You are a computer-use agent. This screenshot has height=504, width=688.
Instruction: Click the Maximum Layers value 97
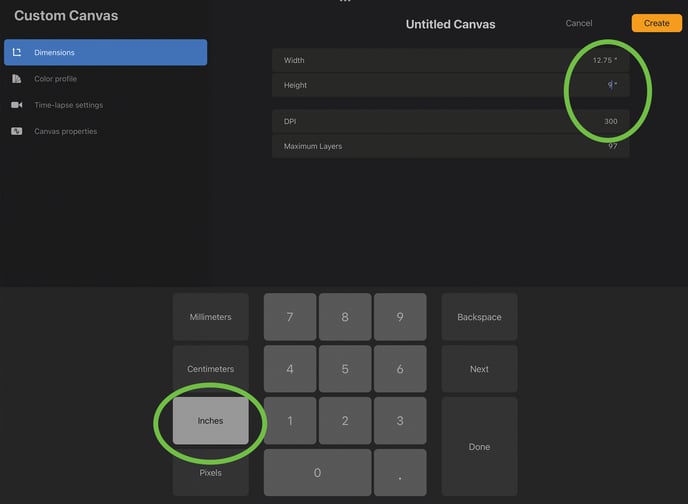click(x=613, y=146)
